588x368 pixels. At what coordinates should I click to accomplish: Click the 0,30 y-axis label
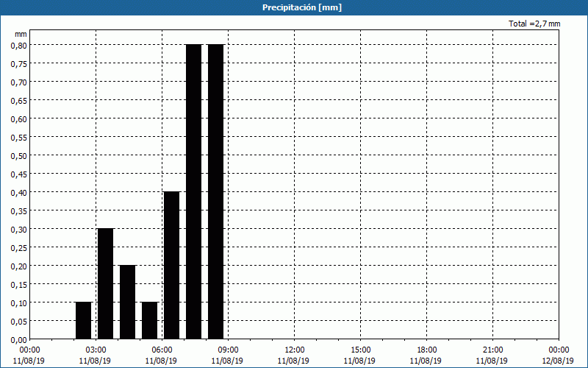coord(18,229)
